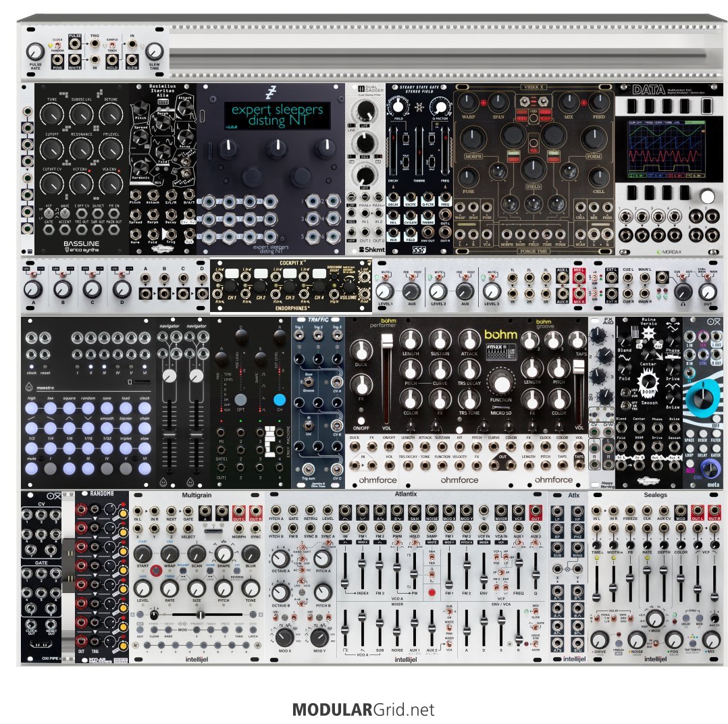Screen dimensions: 728x724
Task: Click the right navigator white knob
Action: tap(196, 376)
